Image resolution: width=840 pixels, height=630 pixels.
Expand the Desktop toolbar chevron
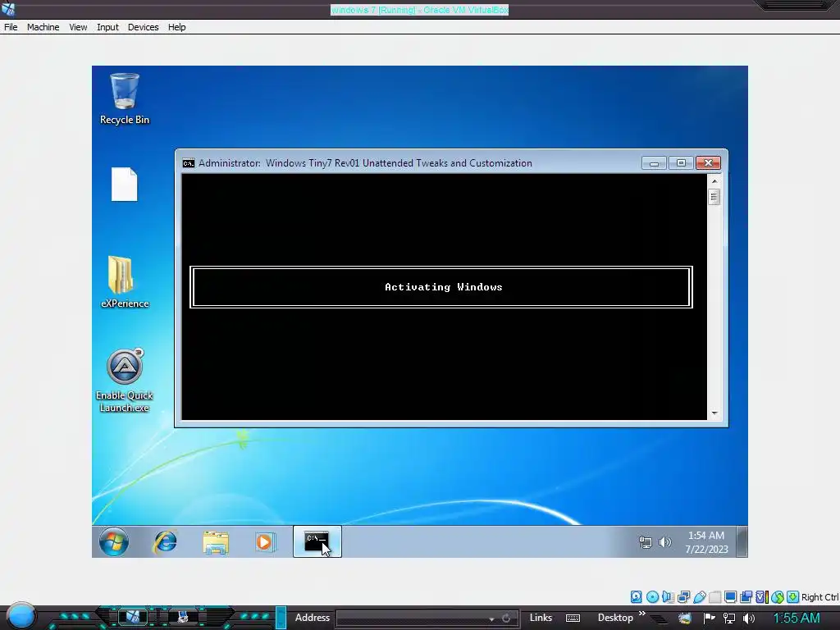[642, 614]
